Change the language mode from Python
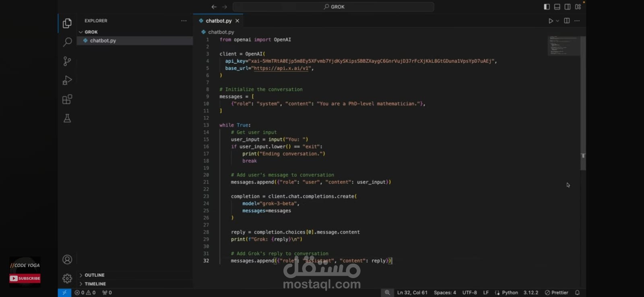The height and width of the screenshot is (297, 644). pos(510,293)
